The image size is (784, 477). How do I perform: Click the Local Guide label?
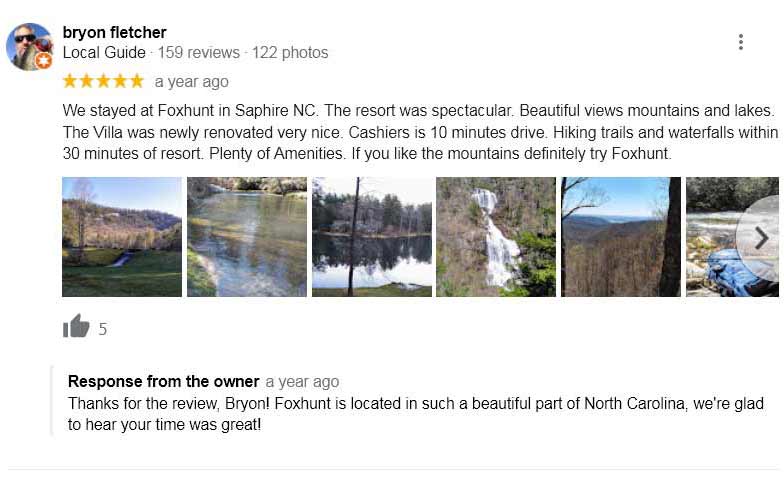click(x=104, y=52)
